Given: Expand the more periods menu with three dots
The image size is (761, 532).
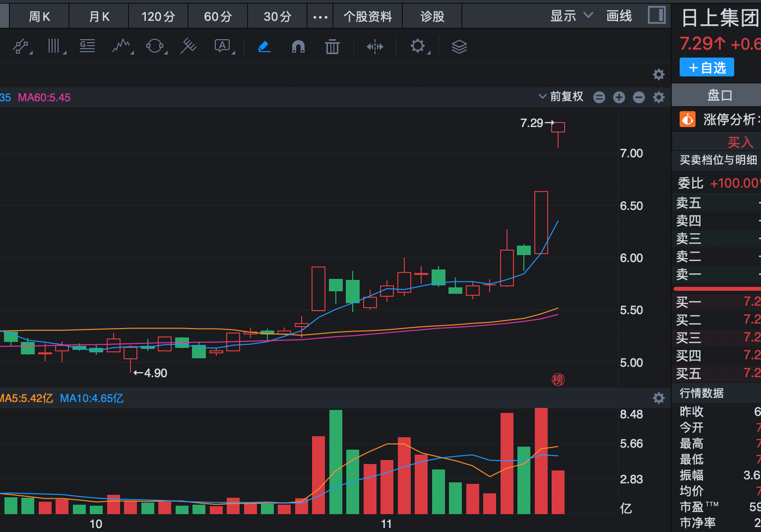Looking at the screenshot, I should (320, 15).
